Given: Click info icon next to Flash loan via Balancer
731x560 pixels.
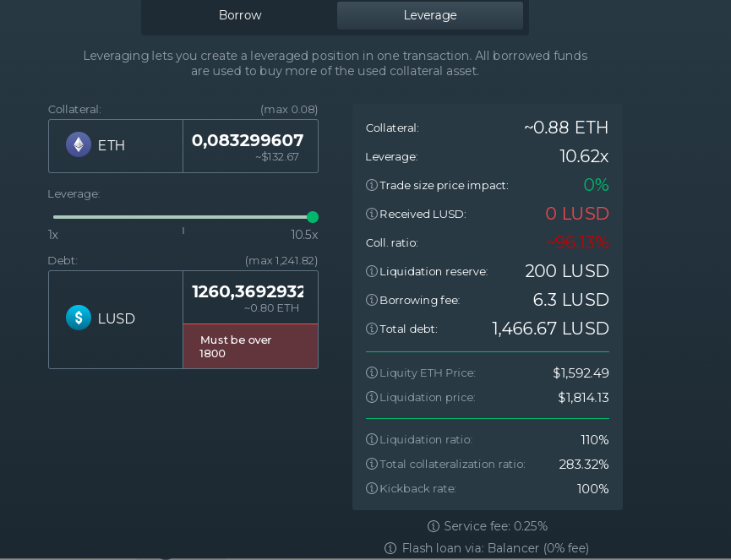Looking at the screenshot, I should (390, 548).
